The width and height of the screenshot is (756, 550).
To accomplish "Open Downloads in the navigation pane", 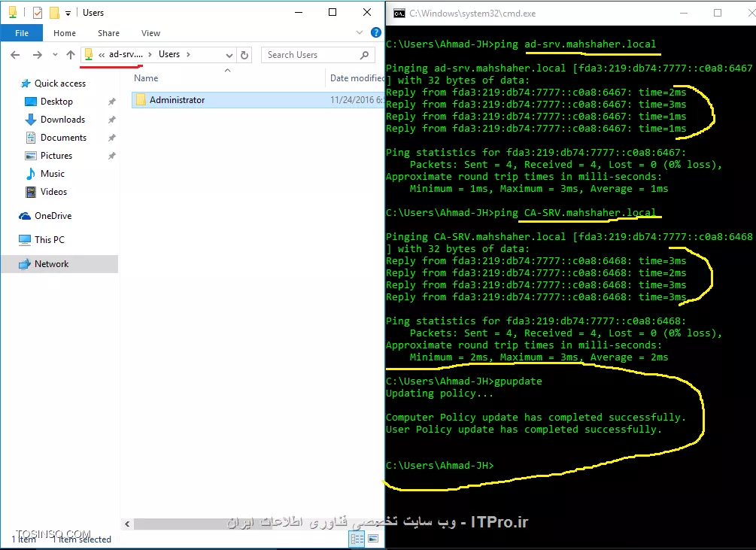I will pyautogui.click(x=62, y=120).
